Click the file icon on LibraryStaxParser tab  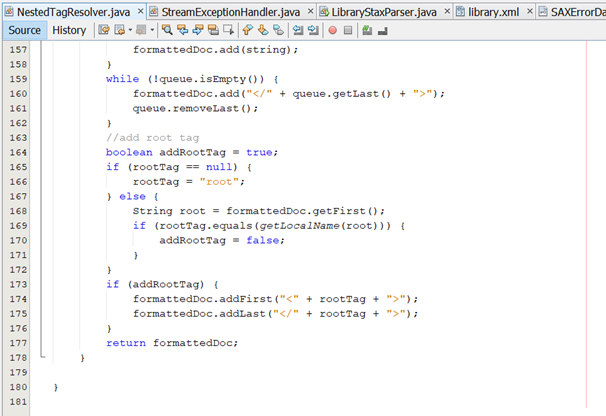(x=324, y=12)
